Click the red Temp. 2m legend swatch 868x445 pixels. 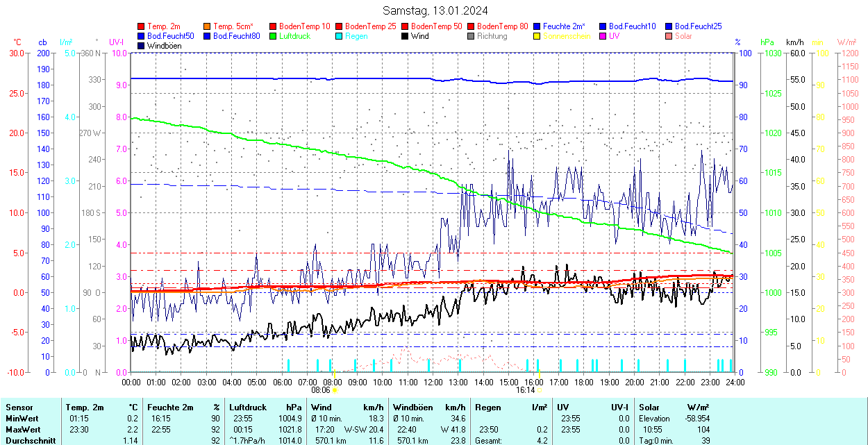[x=141, y=26]
